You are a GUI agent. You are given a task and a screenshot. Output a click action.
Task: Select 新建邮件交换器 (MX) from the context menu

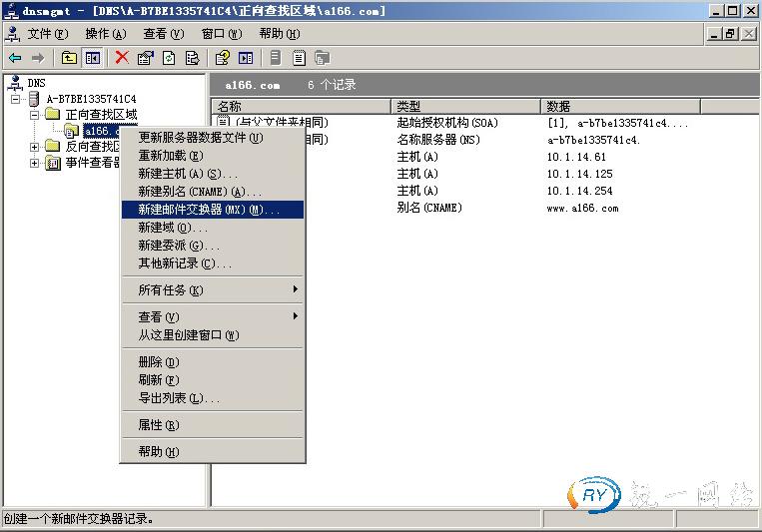208,210
